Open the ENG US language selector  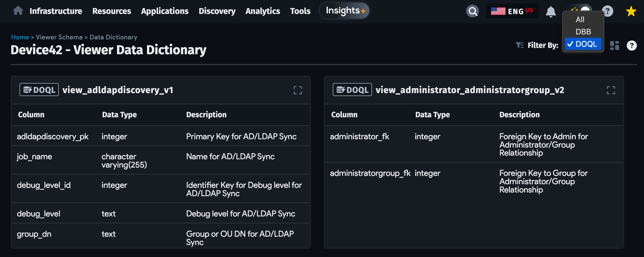click(512, 11)
